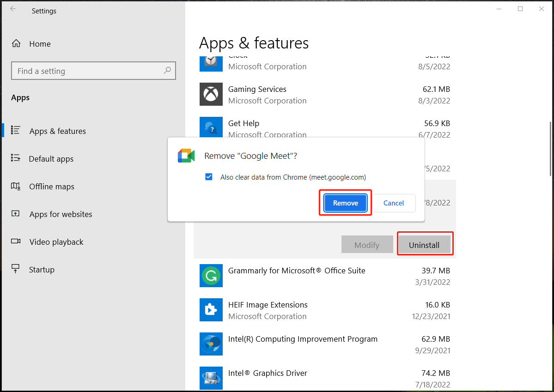Click the Apps for websites icon
Viewport: 554px width, 392px height.
tap(16, 214)
